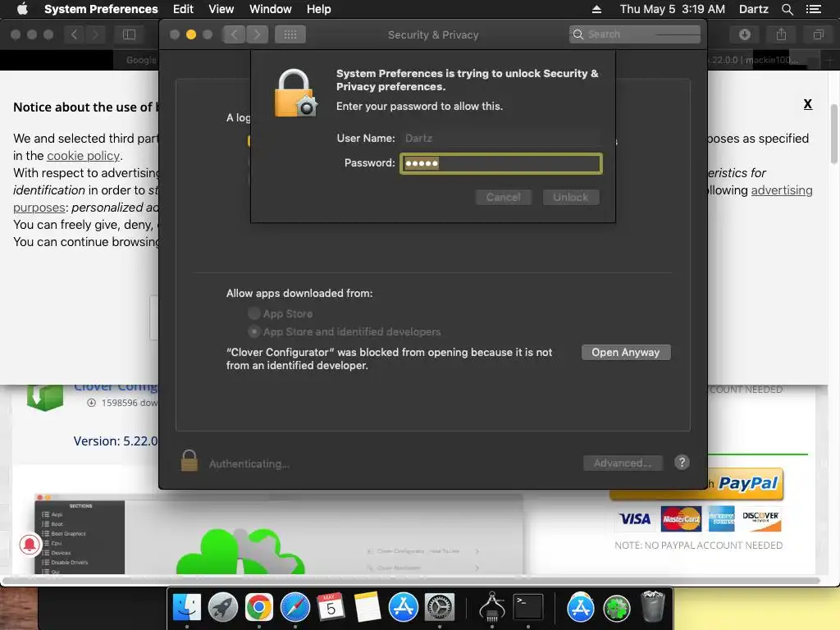
Task: Open the System Preferences menu
Action: click(x=101, y=9)
